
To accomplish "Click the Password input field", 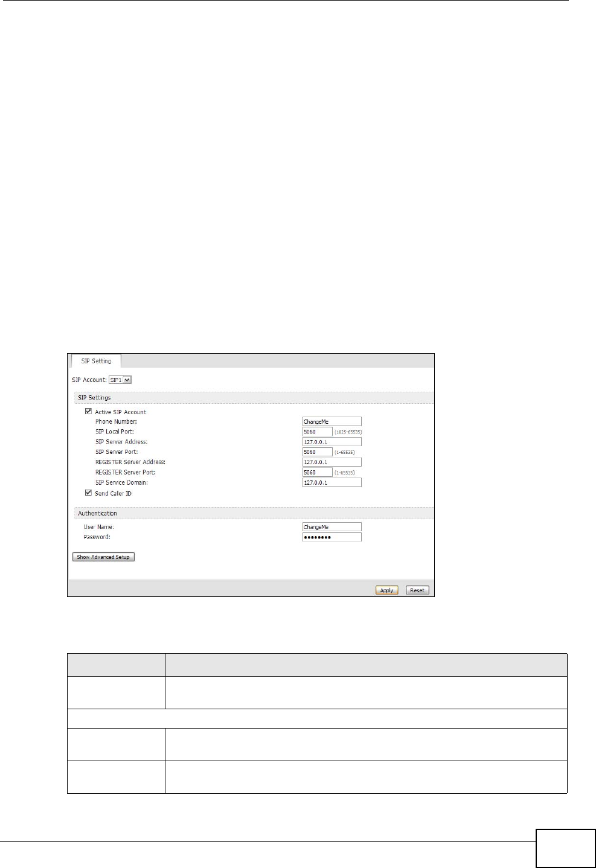I will coord(332,537).
